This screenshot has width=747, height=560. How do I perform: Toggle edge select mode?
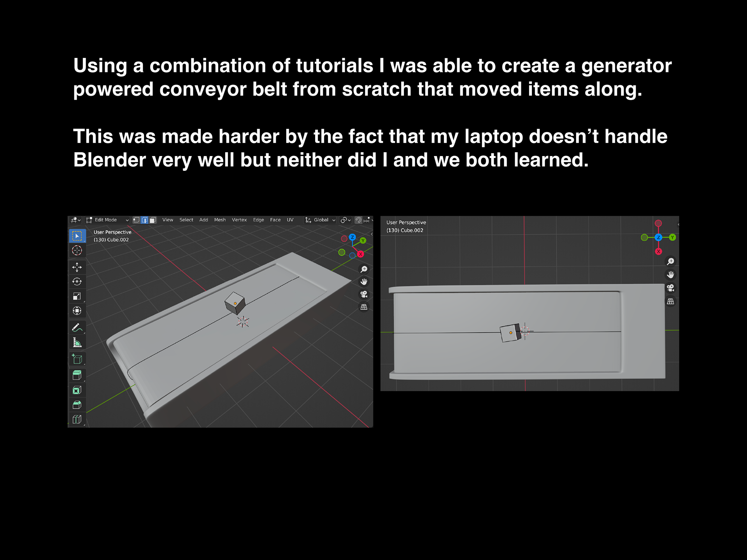click(145, 220)
